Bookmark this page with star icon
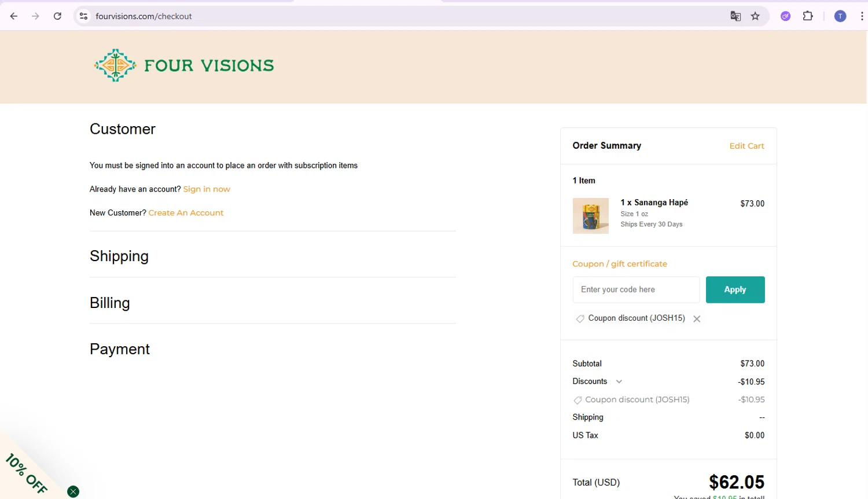 coord(755,16)
